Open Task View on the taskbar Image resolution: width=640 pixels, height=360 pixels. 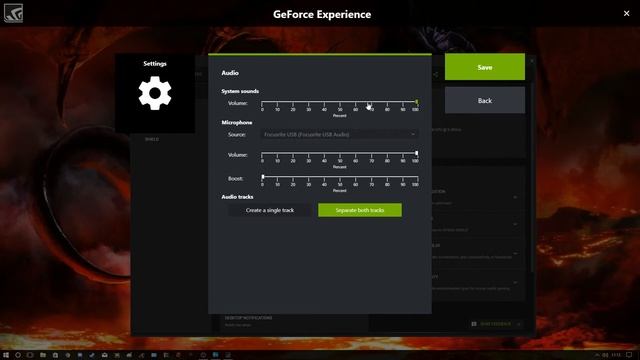pos(30,355)
